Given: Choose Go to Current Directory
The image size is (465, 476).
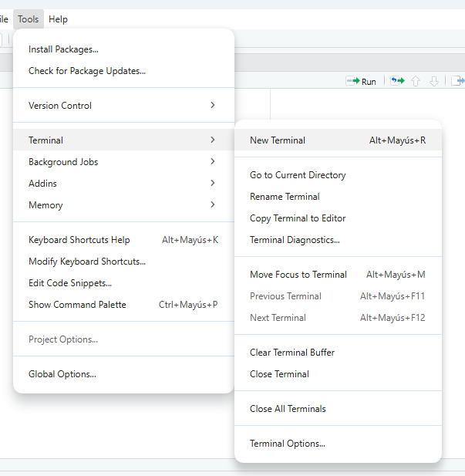Looking at the screenshot, I should 298,175.
